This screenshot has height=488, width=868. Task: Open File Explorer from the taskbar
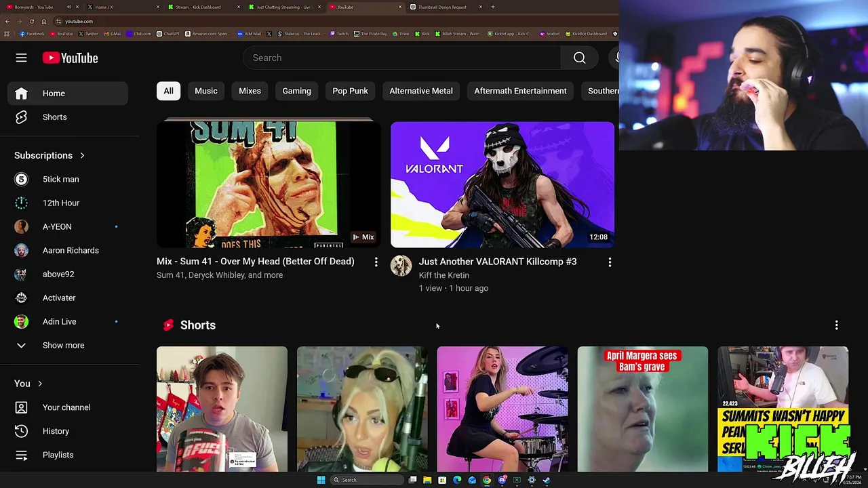click(x=427, y=480)
